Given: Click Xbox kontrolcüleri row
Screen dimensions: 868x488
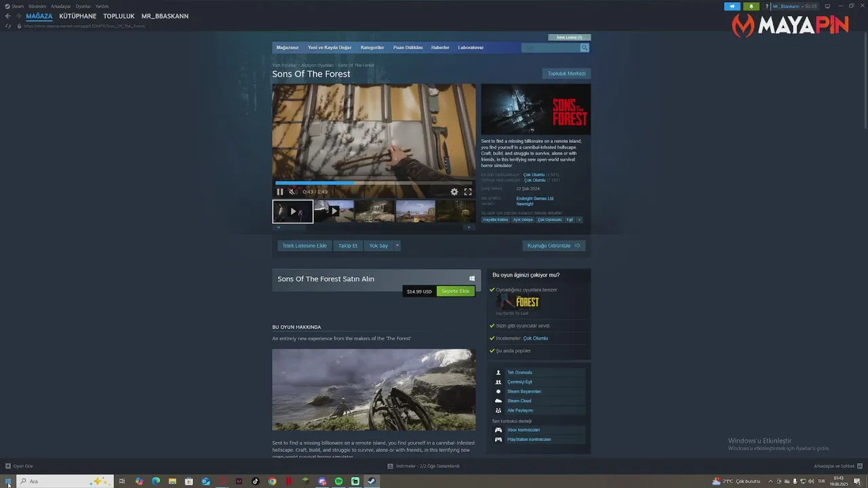Looking at the screenshot, I should [539, 430].
